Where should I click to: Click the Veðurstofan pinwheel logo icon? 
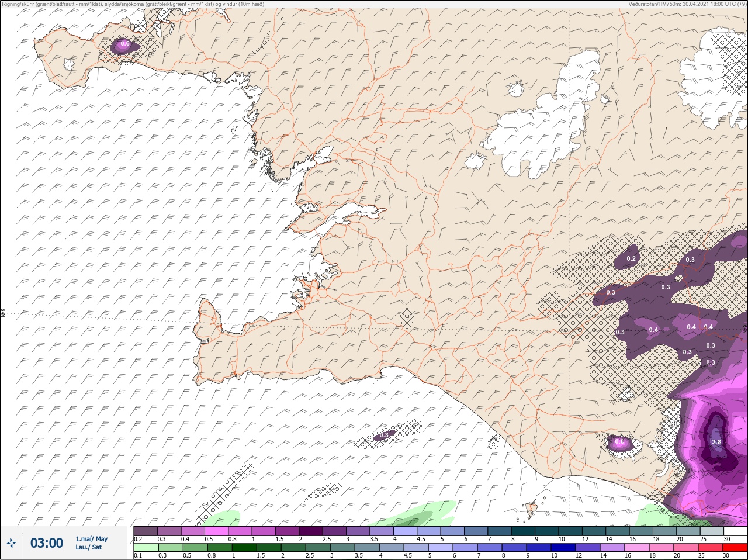coord(11,543)
